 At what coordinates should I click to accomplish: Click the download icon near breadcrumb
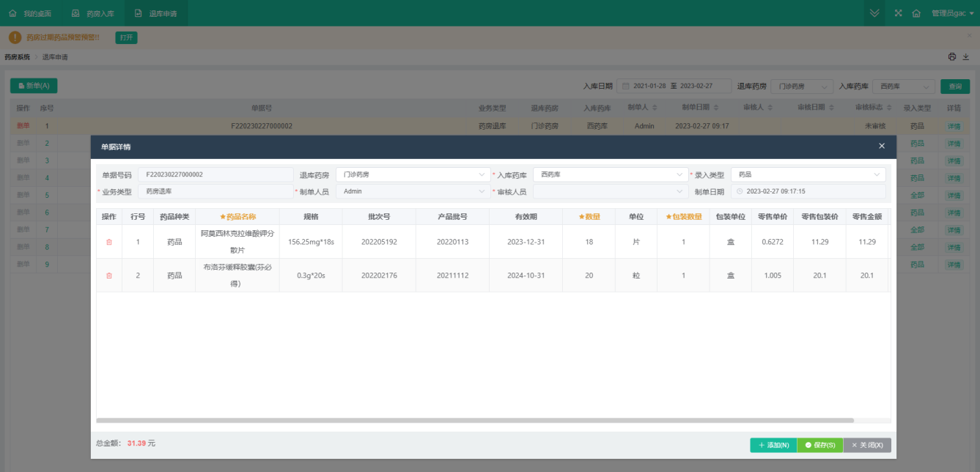tap(966, 57)
